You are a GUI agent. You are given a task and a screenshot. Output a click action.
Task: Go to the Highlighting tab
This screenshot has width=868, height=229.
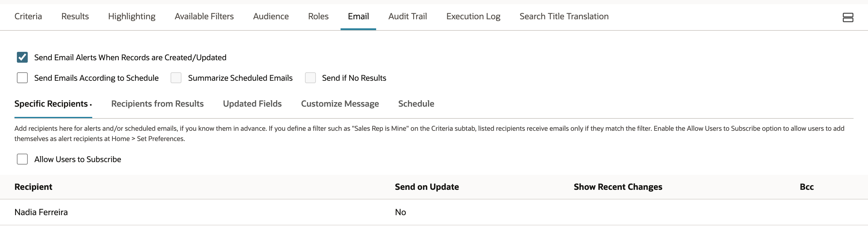click(x=132, y=16)
